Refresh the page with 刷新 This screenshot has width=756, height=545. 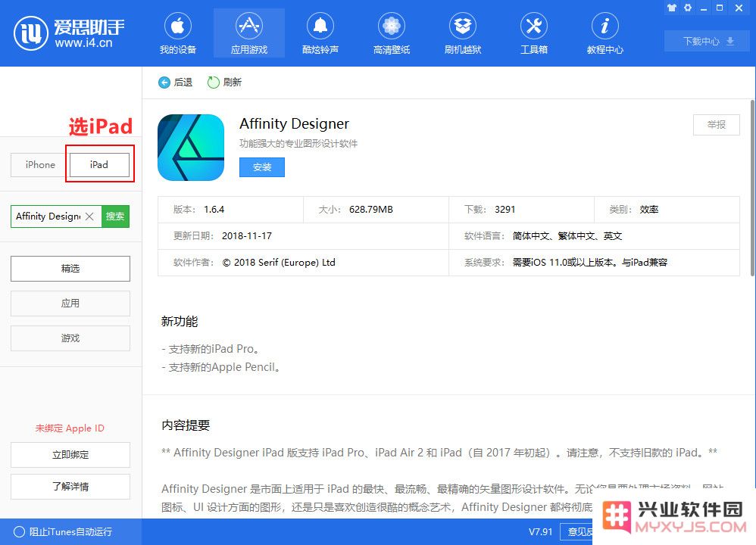(224, 83)
